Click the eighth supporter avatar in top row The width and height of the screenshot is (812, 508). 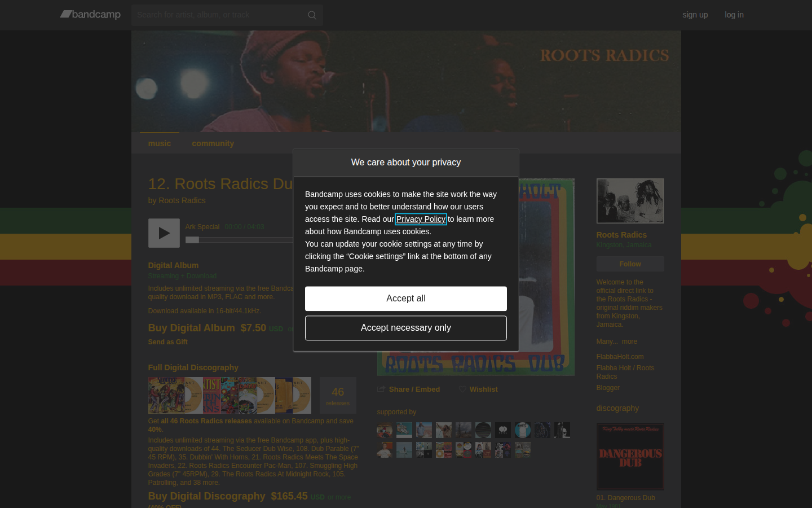pos(523,430)
